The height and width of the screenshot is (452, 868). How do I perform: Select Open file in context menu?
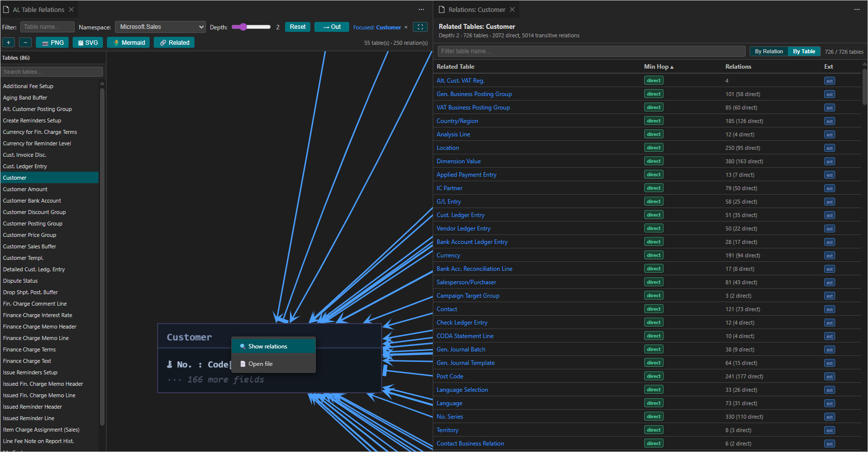274,364
